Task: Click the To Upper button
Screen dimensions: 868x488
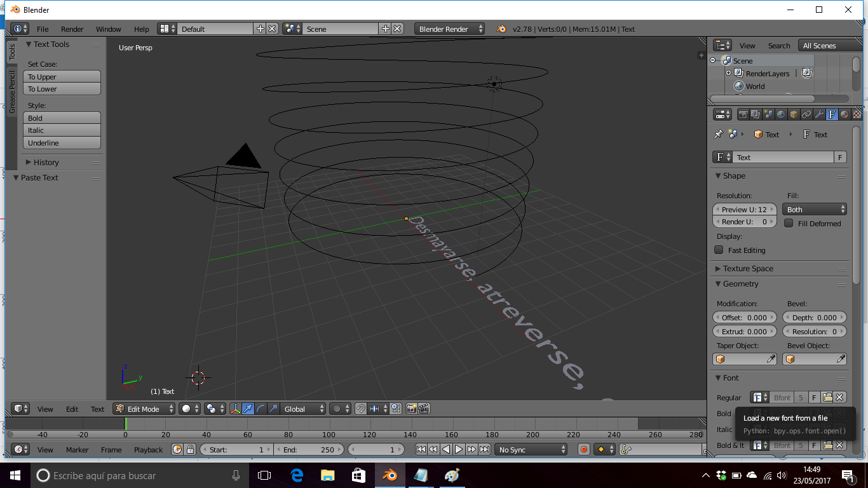Action: 62,76
